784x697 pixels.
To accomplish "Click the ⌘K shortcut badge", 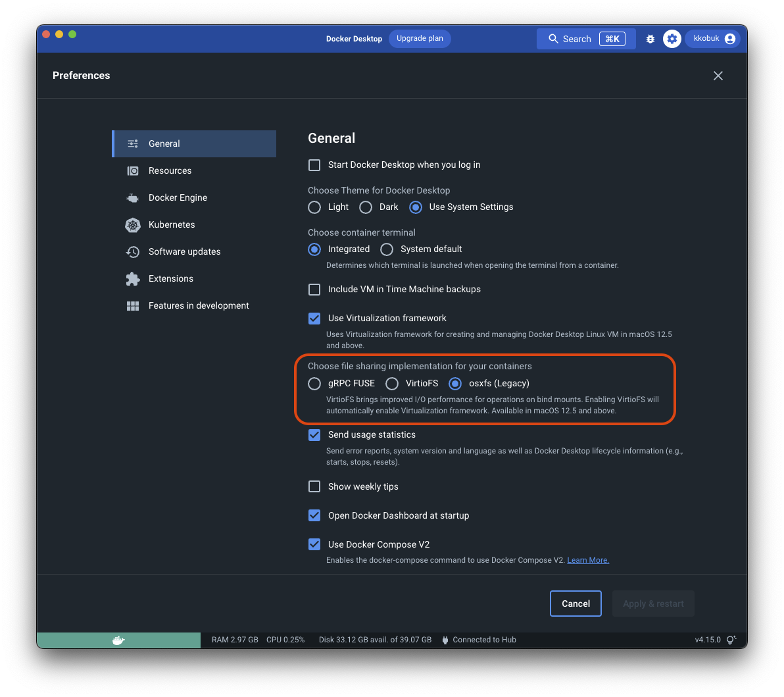I will [612, 39].
